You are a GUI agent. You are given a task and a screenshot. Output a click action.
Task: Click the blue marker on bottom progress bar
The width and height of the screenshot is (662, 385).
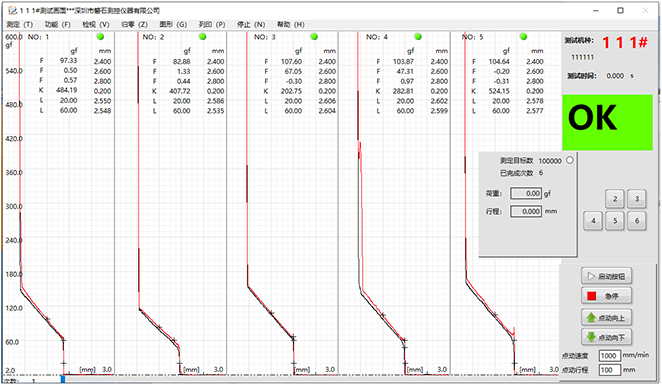coord(63,379)
